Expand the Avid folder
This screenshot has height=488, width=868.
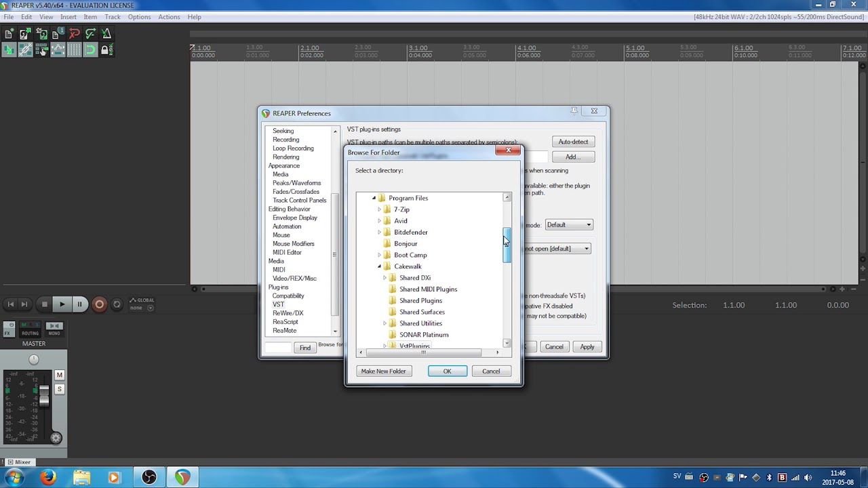click(379, 221)
